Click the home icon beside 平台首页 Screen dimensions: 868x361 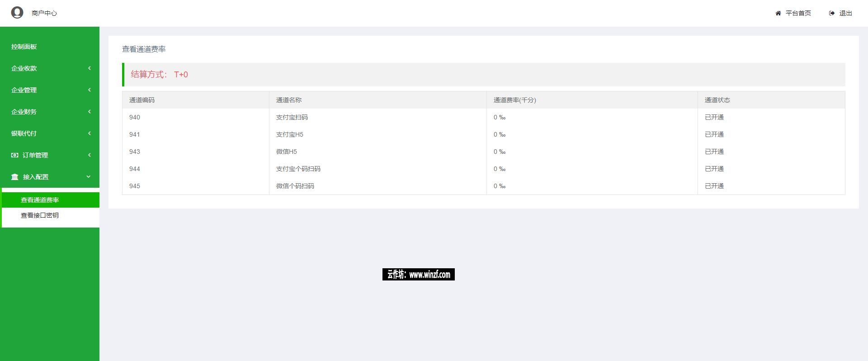point(778,14)
